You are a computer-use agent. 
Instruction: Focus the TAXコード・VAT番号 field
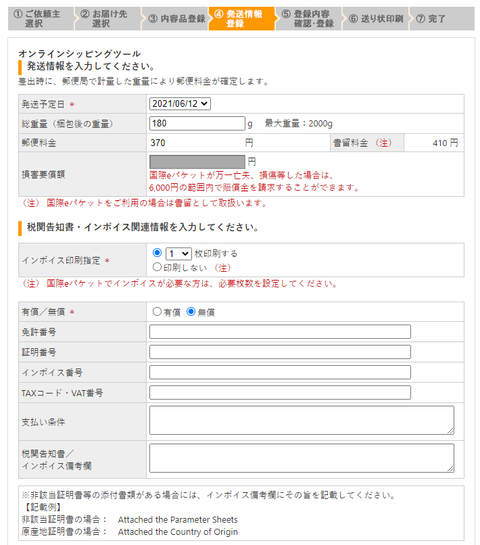[x=280, y=393]
